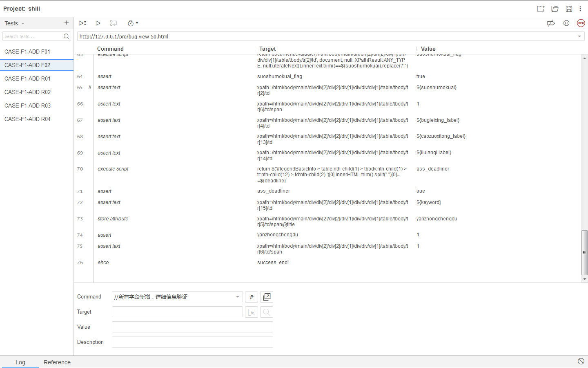Viewport: 588px width, 368px height.
Task: Step over the current command
Action: (113, 23)
